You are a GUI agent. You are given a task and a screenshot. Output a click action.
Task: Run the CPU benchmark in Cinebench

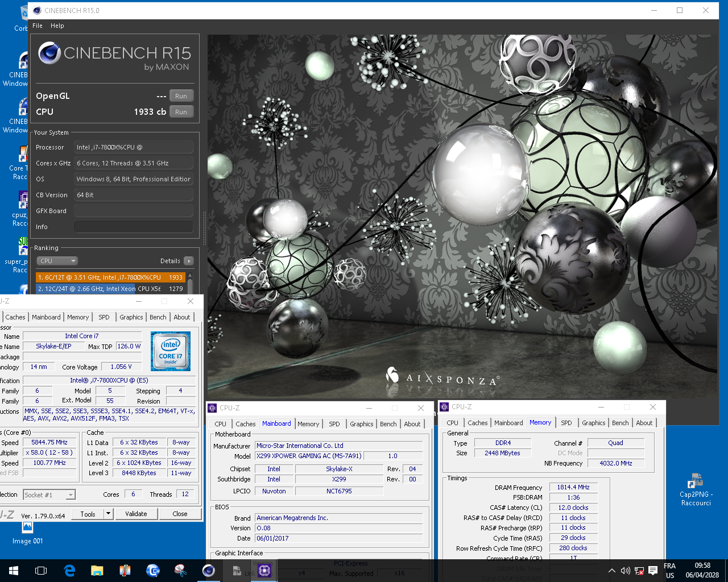coord(181,112)
